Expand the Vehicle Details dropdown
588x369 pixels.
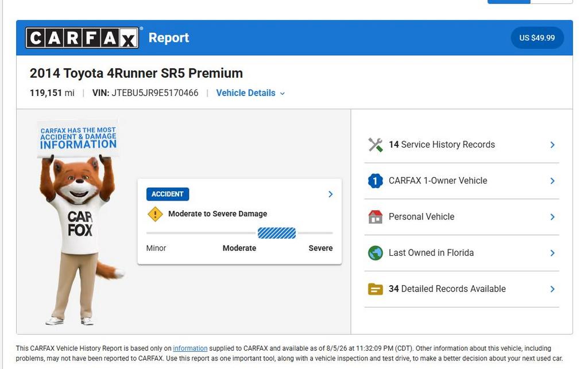pos(250,93)
